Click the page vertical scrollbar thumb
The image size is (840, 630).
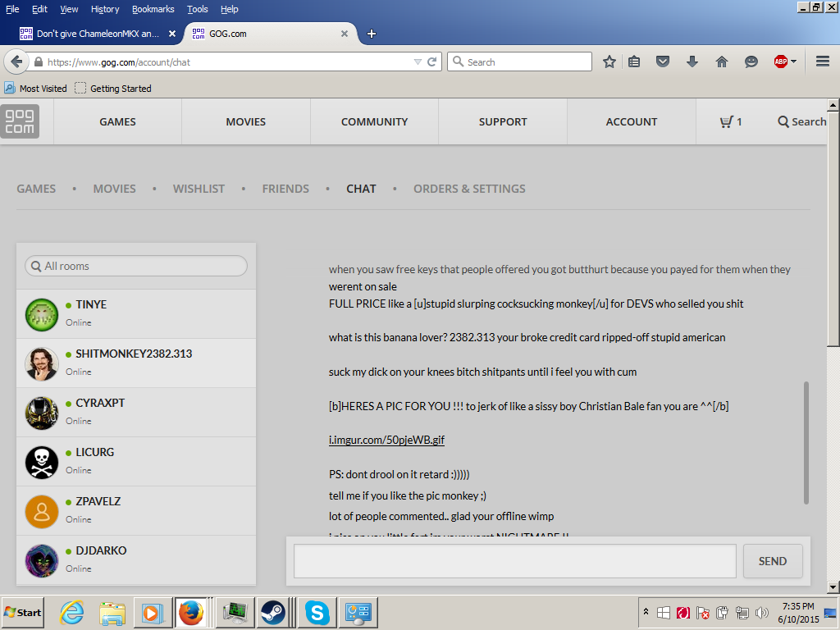tap(833, 229)
